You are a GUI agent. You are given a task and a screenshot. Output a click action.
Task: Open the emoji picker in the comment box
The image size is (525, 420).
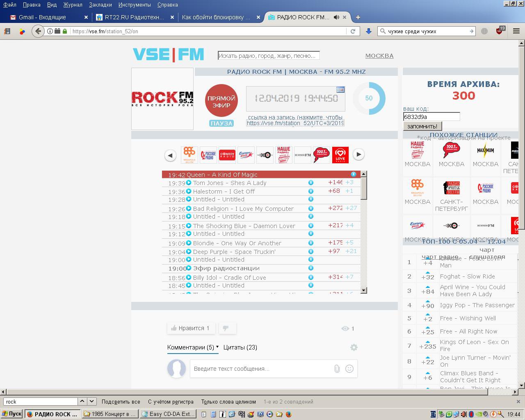click(x=349, y=369)
